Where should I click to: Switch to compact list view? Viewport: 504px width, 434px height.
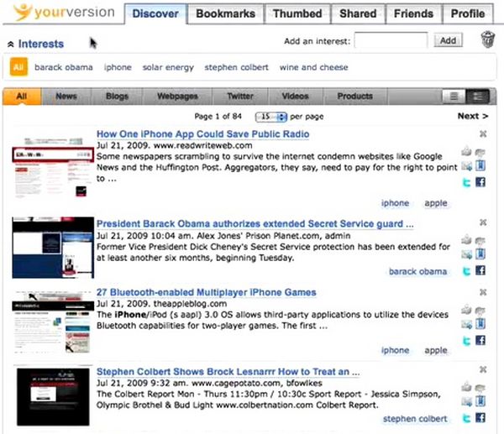click(454, 96)
